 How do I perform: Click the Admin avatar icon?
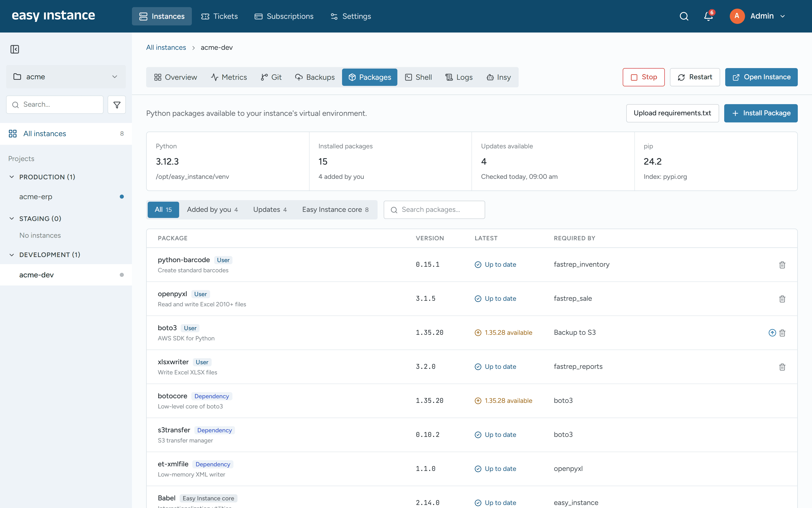click(x=737, y=16)
